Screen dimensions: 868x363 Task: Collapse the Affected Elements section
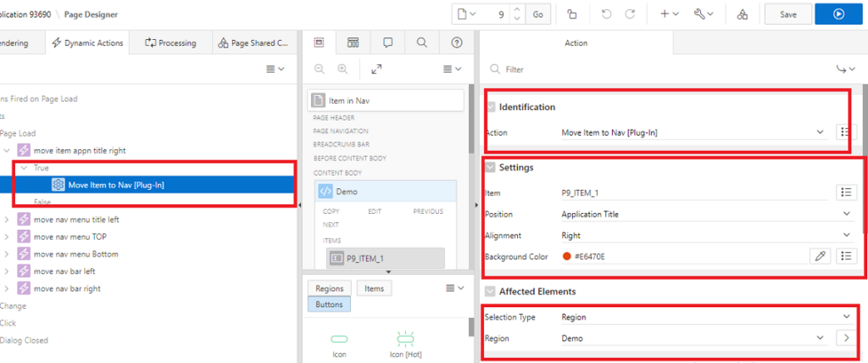click(491, 291)
